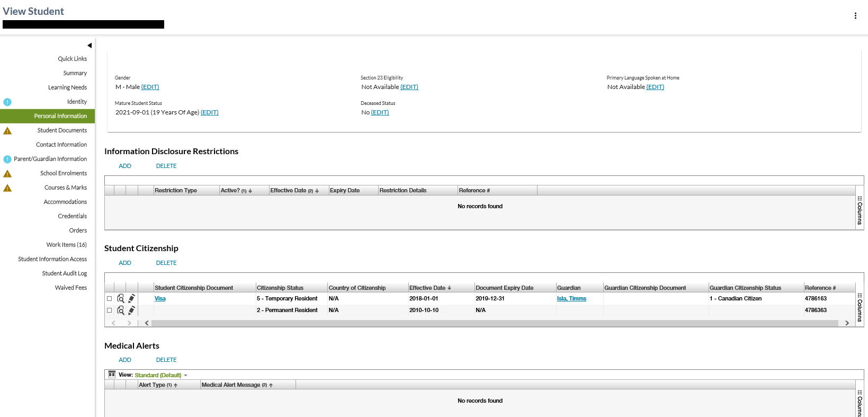
Task: Click the Medical Alerts view layout icon
Action: pos(112,375)
